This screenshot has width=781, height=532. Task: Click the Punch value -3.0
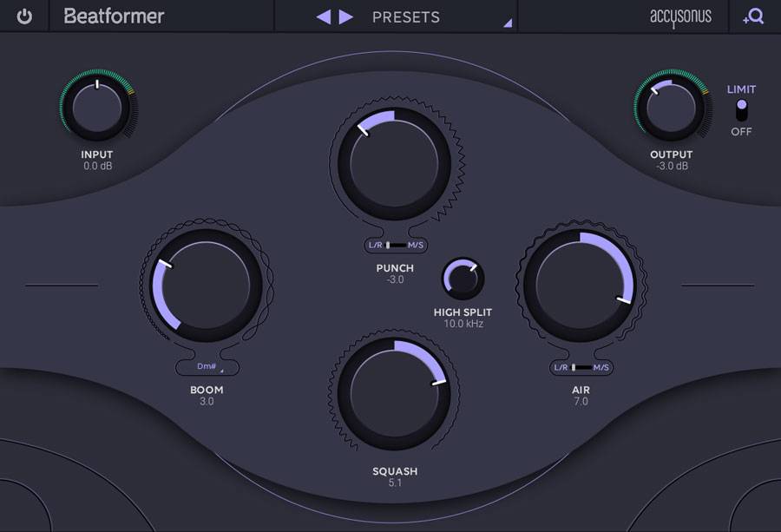pos(395,279)
